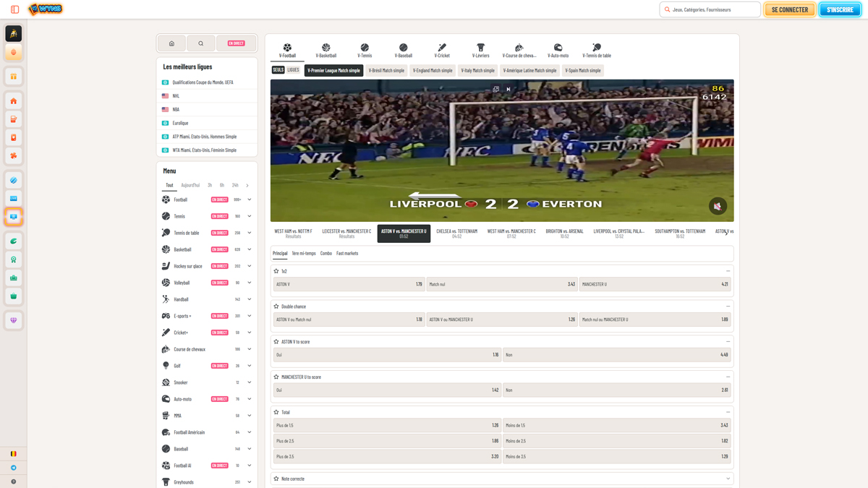868x488 pixels.
Task: Click the gift box icon in sidebar
Action: [14, 77]
